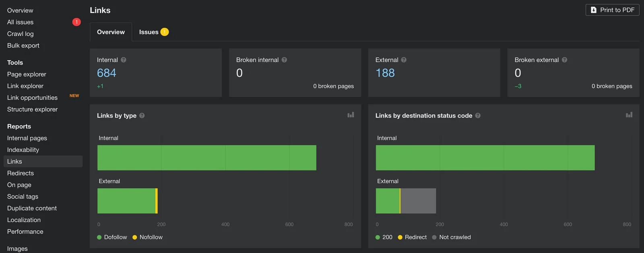This screenshot has width=644, height=253.
Task: Click the help icon next to External
Action: pyautogui.click(x=404, y=60)
